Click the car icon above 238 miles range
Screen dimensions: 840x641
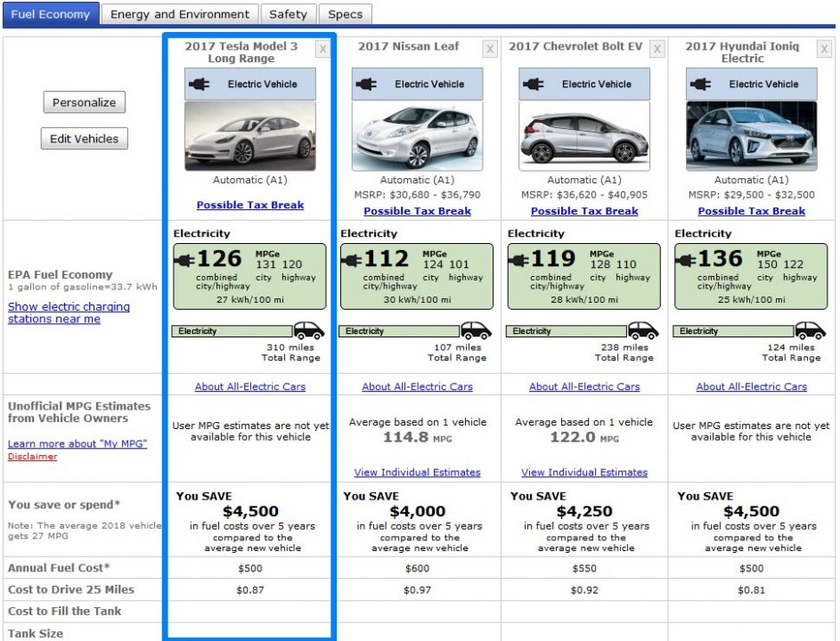643,330
